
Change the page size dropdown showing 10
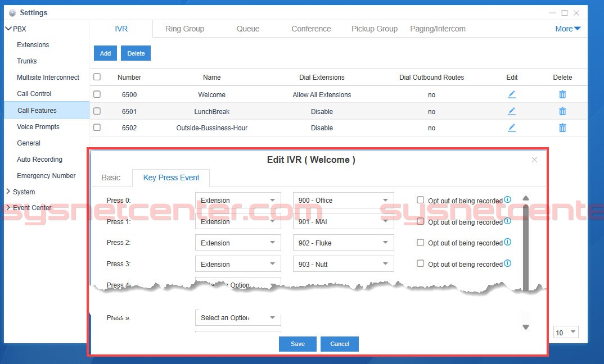pos(565,332)
